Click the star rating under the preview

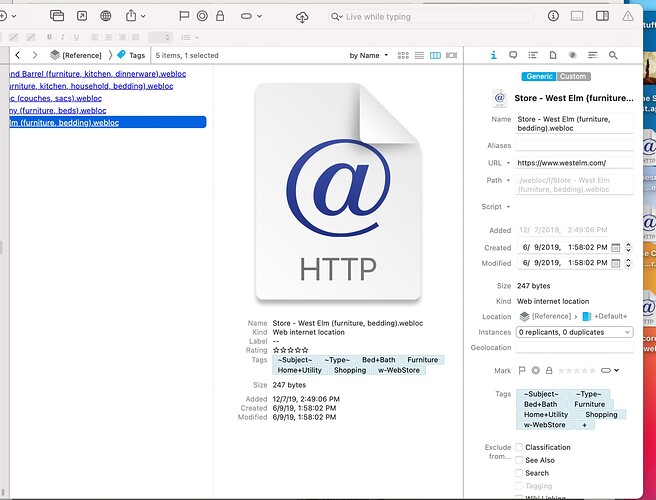point(290,350)
